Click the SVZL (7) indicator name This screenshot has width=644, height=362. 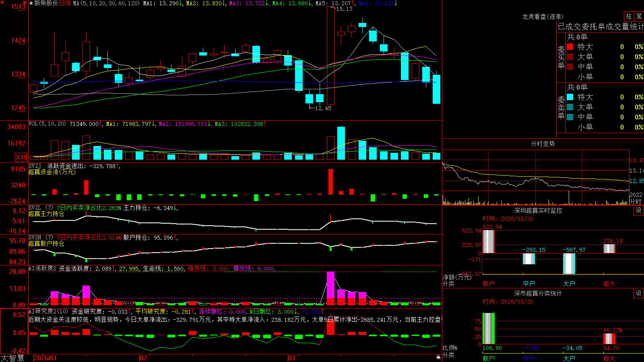[41, 208]
